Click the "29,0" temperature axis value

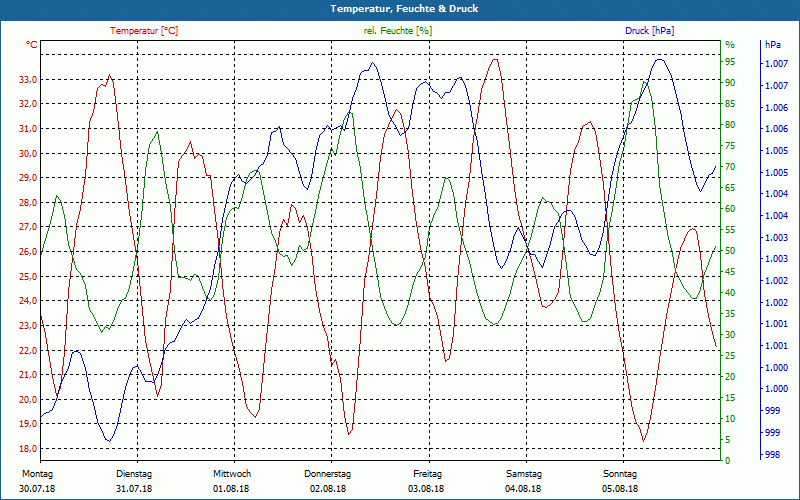pos(28,178)
